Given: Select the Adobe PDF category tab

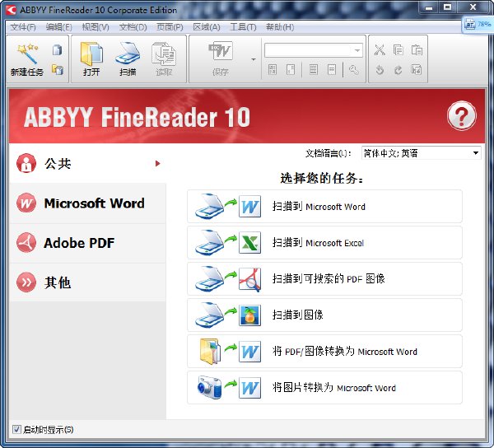Looking at the screenshot, I should pyautogui.click(x=88, y=243).
